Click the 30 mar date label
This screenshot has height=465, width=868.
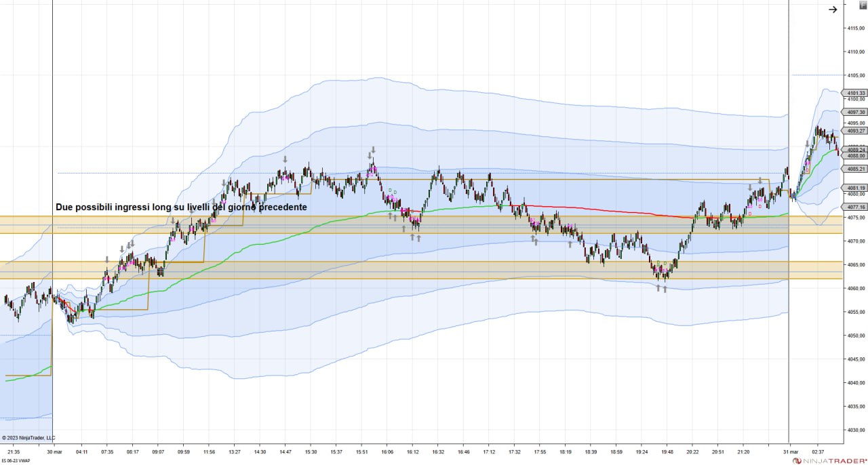coord(54,451)
